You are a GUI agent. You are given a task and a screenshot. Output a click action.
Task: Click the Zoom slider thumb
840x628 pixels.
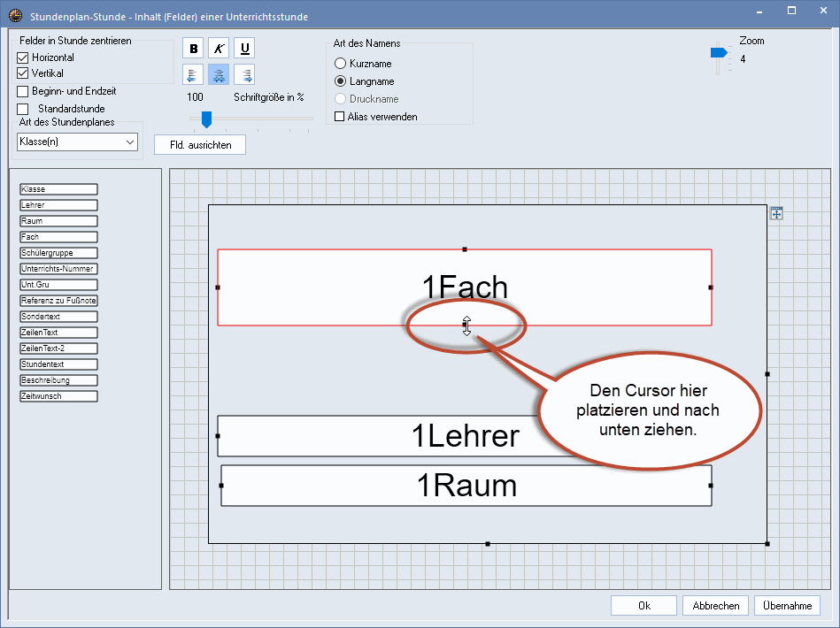[719, 52]
